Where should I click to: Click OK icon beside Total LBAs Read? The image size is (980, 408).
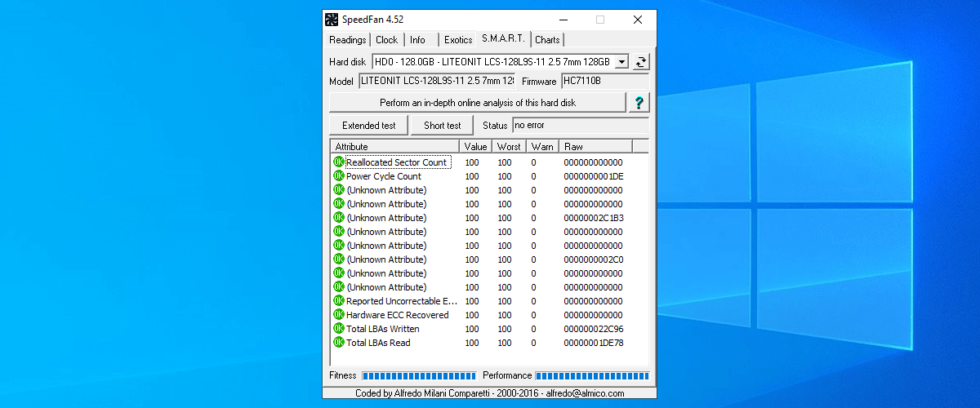pos(339,342)
